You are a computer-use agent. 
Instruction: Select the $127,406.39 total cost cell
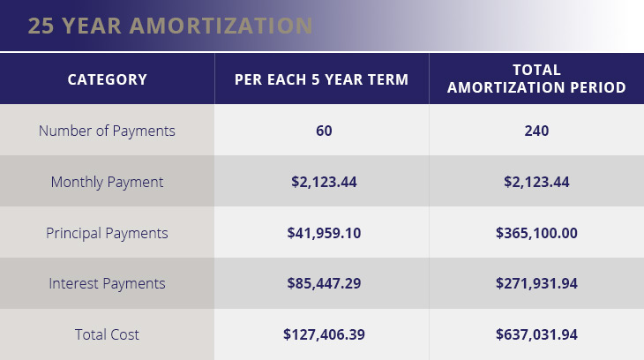click(x=324, y=334)
